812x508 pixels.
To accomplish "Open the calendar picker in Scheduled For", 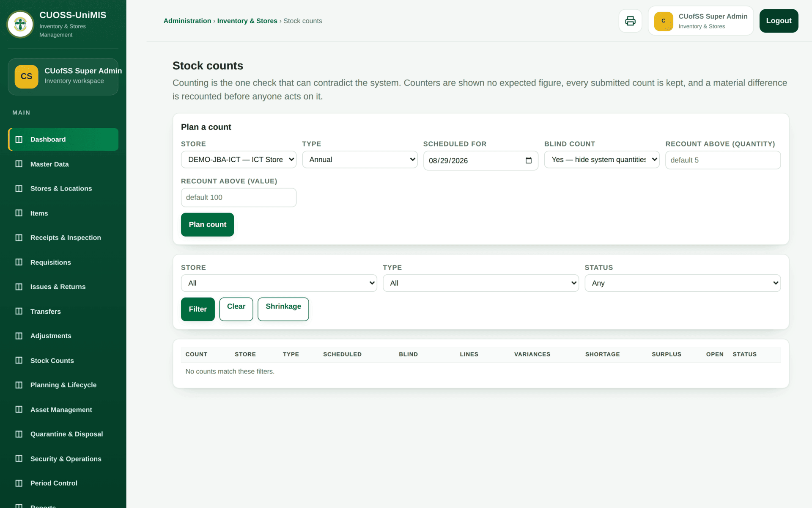I will point(528,160).
